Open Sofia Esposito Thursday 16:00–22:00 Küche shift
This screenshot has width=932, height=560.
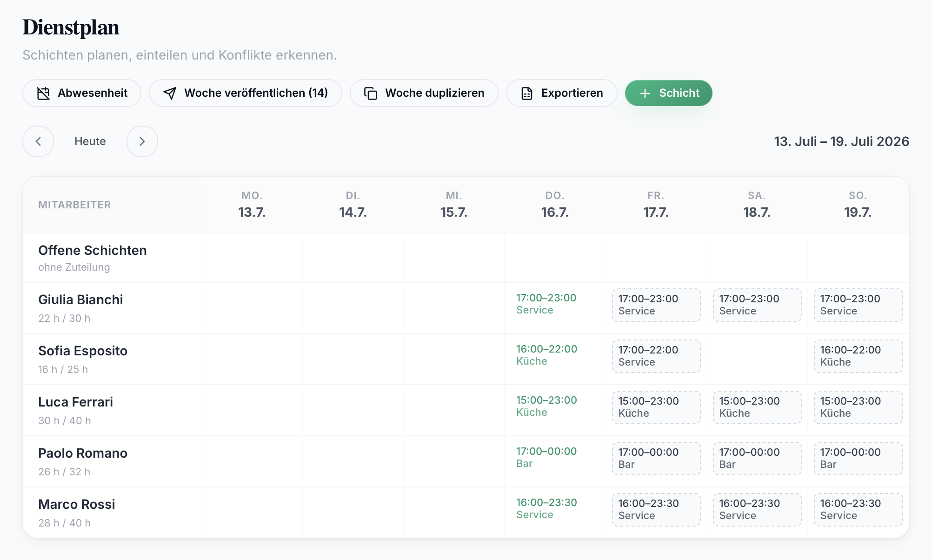pos(555,355)
